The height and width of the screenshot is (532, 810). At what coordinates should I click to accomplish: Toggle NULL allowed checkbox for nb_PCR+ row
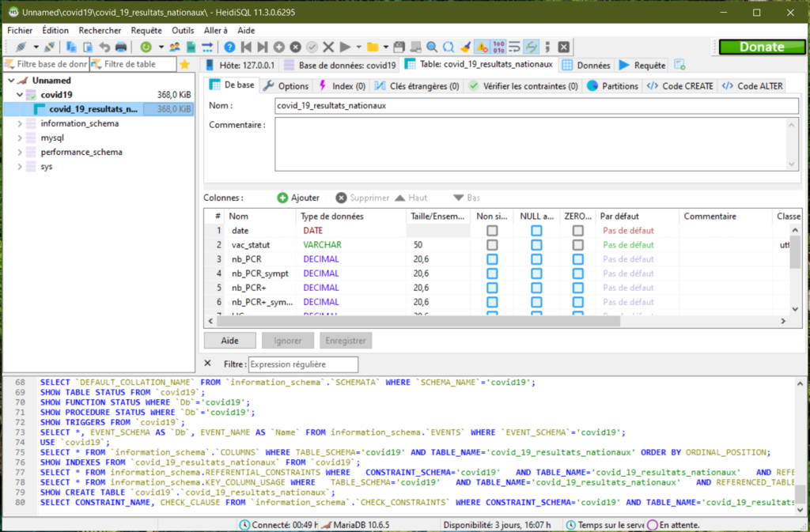tap(536, 288)
